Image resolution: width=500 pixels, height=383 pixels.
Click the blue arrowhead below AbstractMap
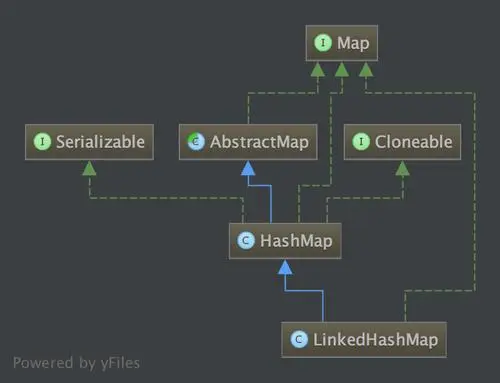click(x=248, y=168)
